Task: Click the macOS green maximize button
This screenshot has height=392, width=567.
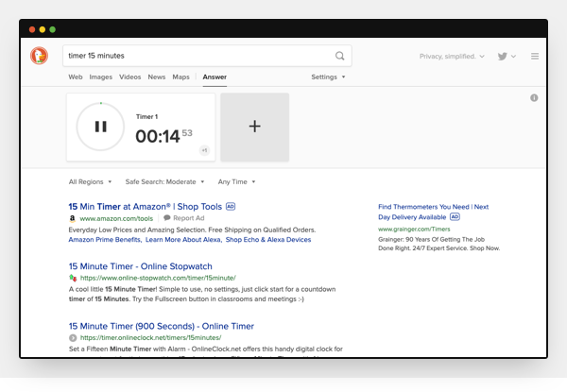Action: click(x=52, y=29)
